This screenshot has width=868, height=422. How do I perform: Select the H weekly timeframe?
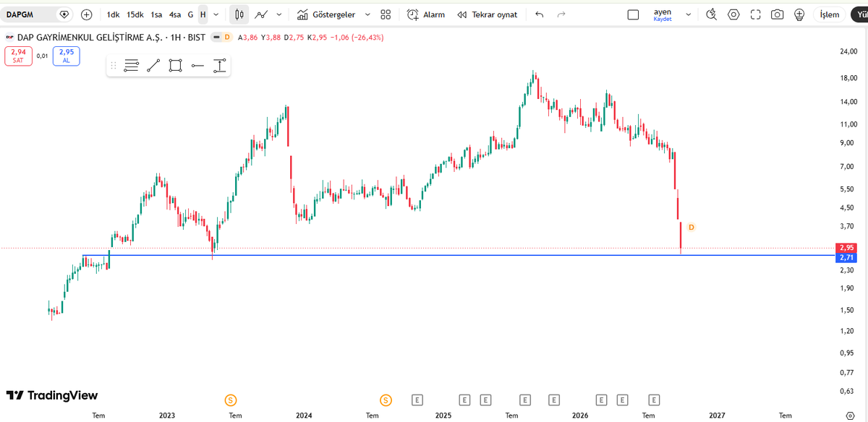pyautogui.click(x=203, y=14)
